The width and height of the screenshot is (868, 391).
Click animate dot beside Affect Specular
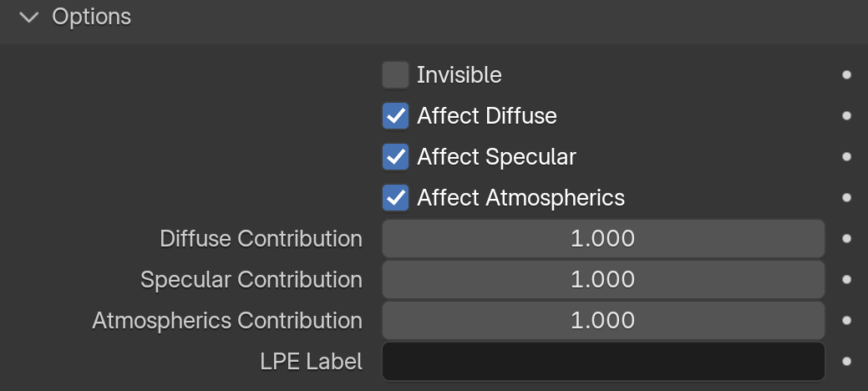[x=846, y=157]
